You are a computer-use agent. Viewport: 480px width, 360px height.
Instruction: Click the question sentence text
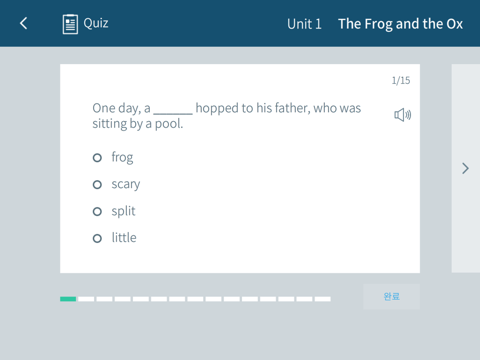click(227, 116)
